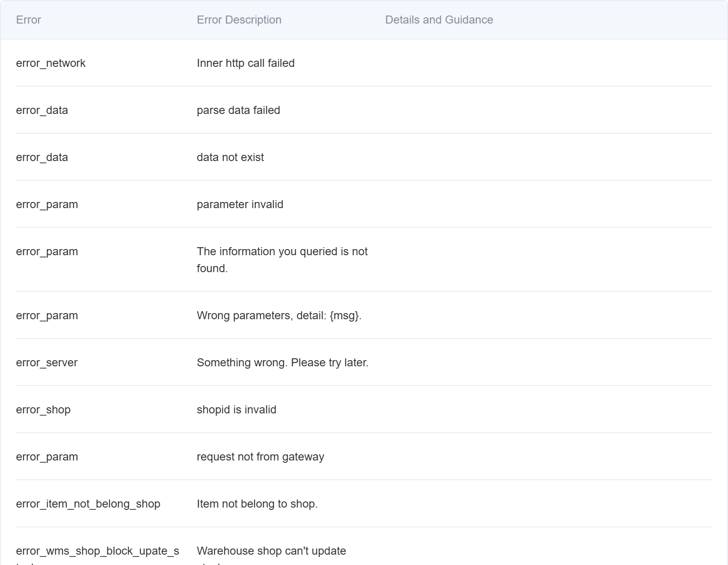Click the 'data not exist' description
Image resolution: width=728 pixels, height=565 pixels.
230,157
